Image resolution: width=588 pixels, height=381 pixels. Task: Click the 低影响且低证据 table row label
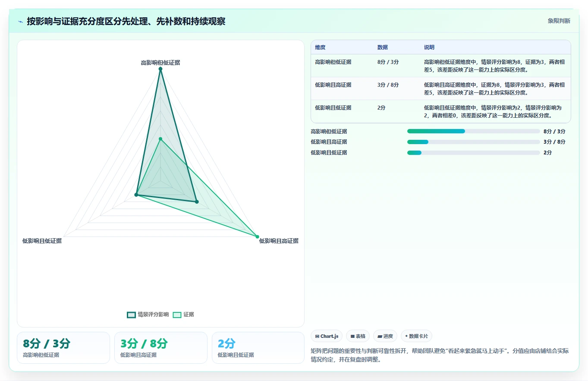333,108
